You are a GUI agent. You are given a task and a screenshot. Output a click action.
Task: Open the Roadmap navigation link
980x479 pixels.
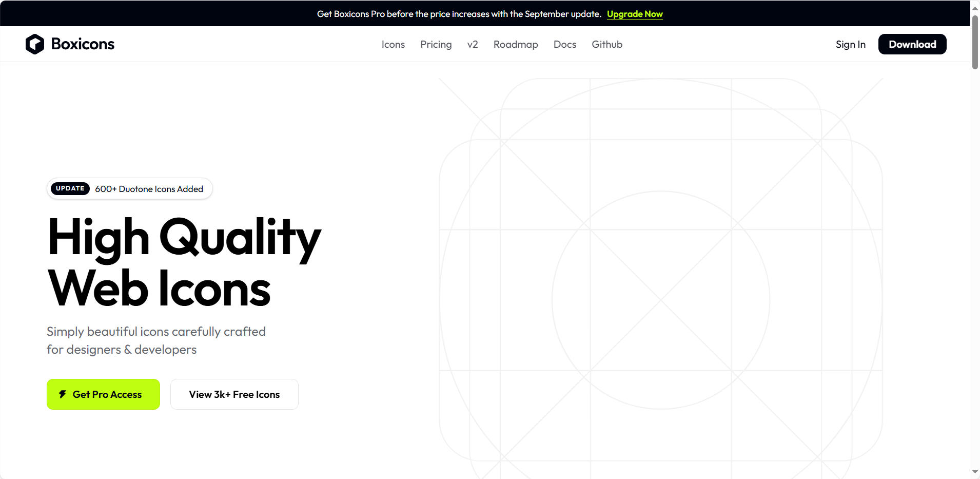pyautogui.click(x=516, y=45)
